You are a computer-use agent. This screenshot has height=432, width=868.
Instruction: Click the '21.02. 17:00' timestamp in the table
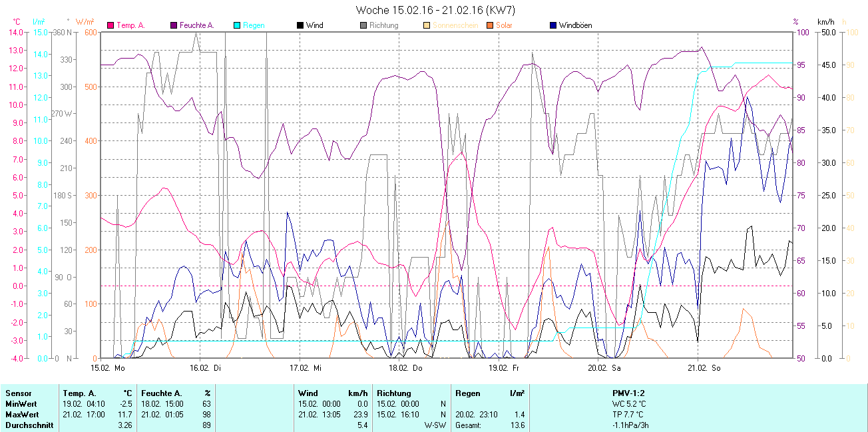[83, 413]
